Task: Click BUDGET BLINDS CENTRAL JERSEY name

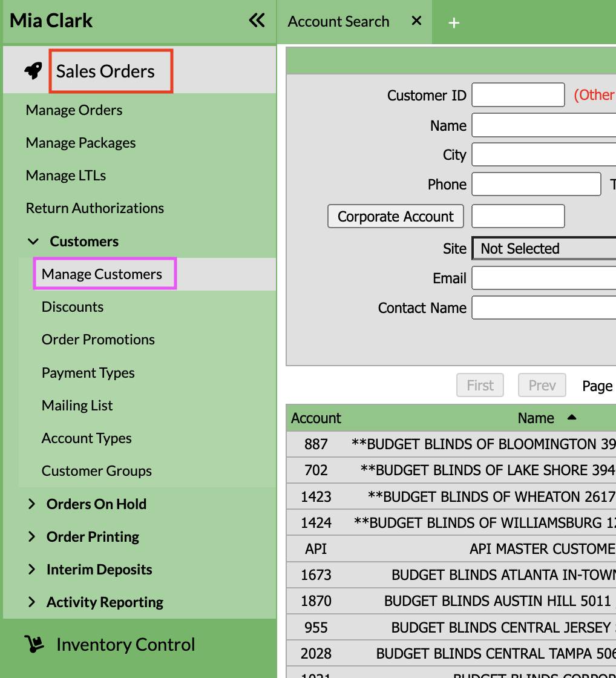Action: click(503, 627)
